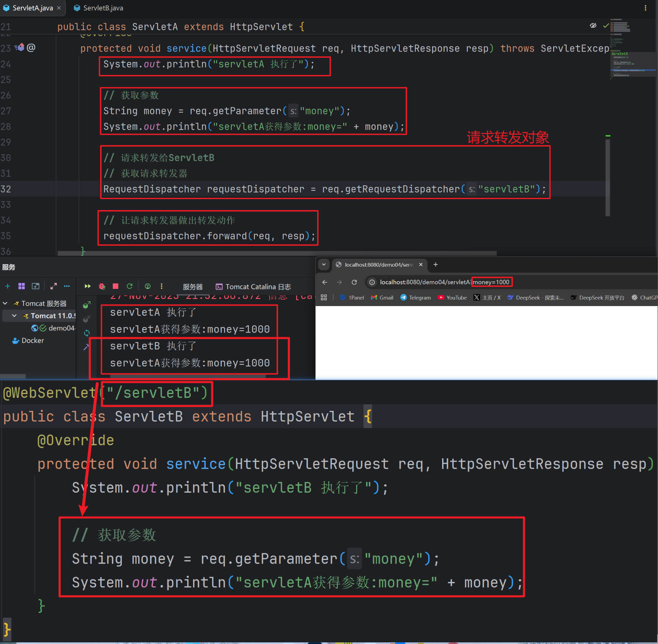Image resolution: width=658 pixels, height=644 pixels.
Task: Collapse the Tomcat 服务器 tree node
Action: point(5,303)
